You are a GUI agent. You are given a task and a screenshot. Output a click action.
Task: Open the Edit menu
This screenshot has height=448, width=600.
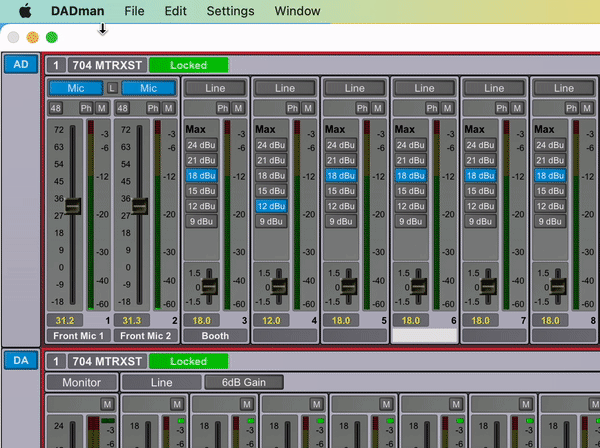175,11
